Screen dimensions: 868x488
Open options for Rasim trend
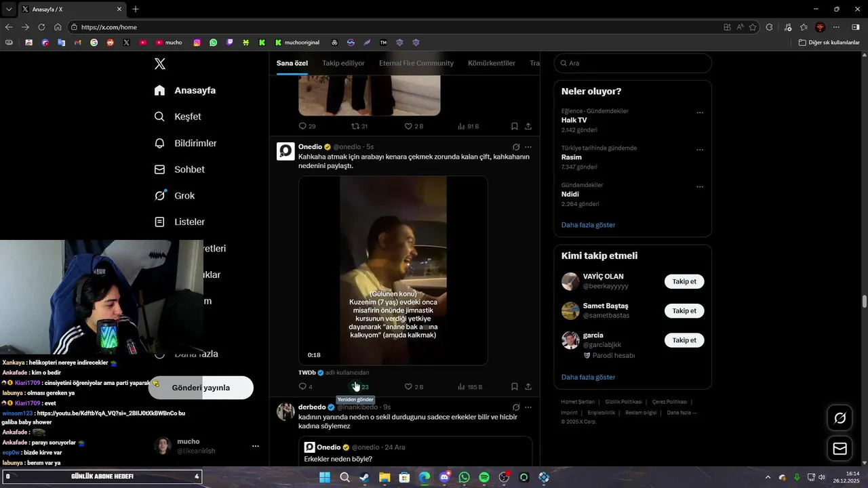pyautogui.click(x=700, y=150)
